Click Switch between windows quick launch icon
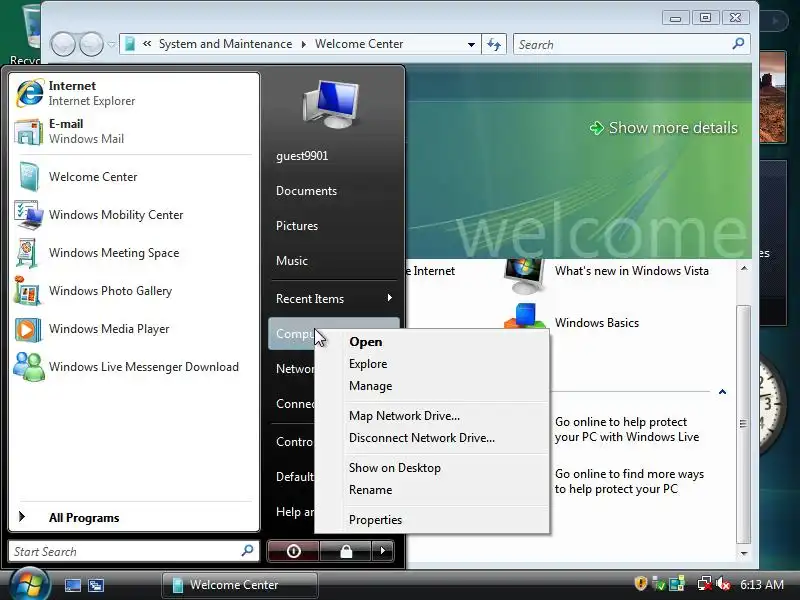 [x=96, y=585]
